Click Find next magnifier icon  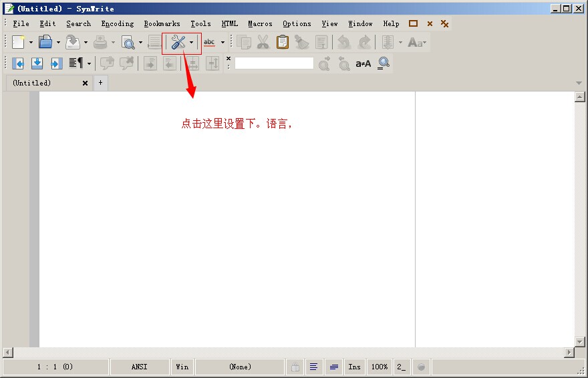325,63
